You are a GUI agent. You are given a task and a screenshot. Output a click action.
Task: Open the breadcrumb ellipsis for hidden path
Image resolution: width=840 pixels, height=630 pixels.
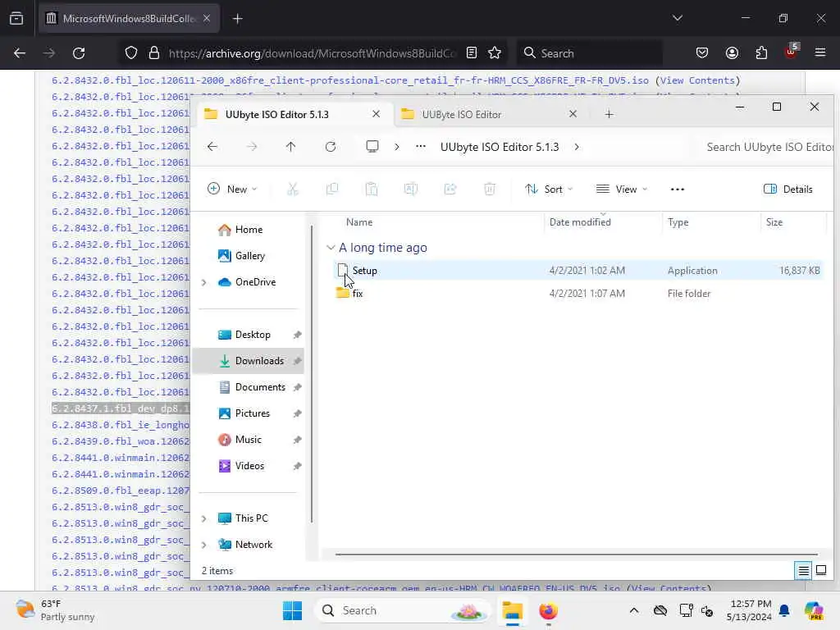(x=421, y=146)
